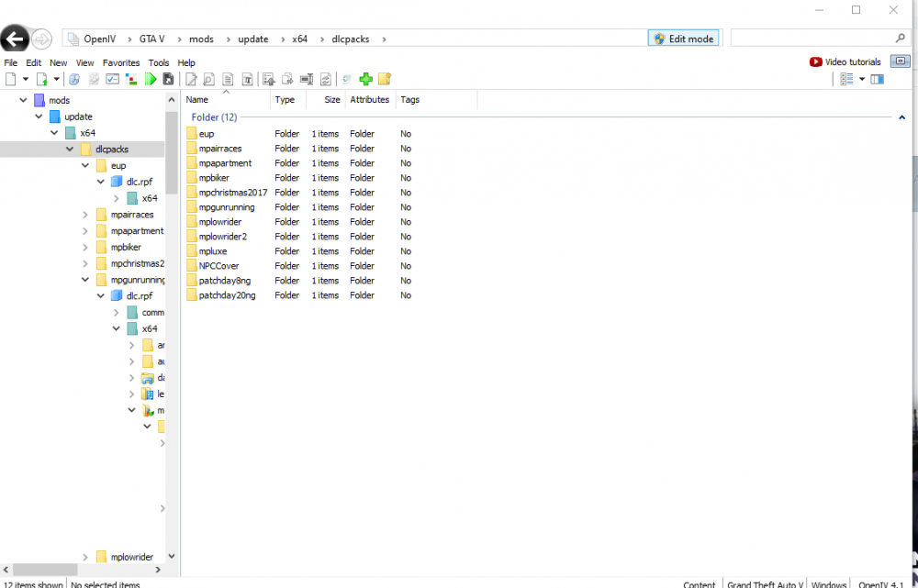Expand the mpairraces tree node
Viewport: 918px width, 588px height.
point(84,215)
